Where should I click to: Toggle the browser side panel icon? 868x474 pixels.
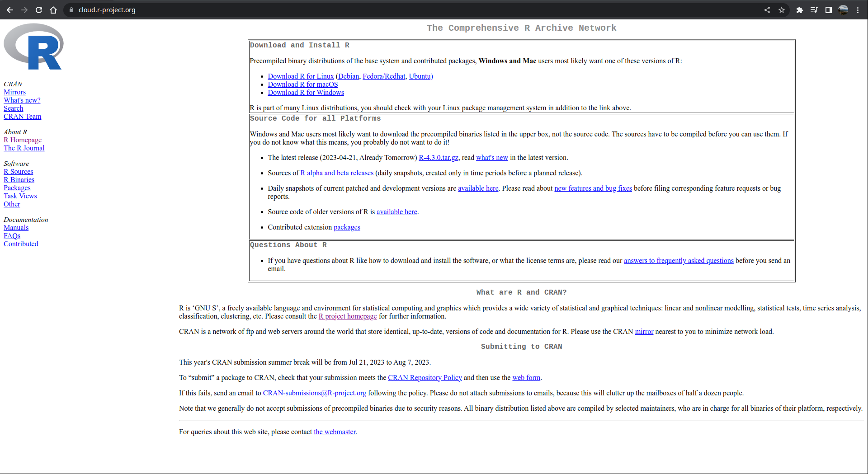(x=829, y=10)
